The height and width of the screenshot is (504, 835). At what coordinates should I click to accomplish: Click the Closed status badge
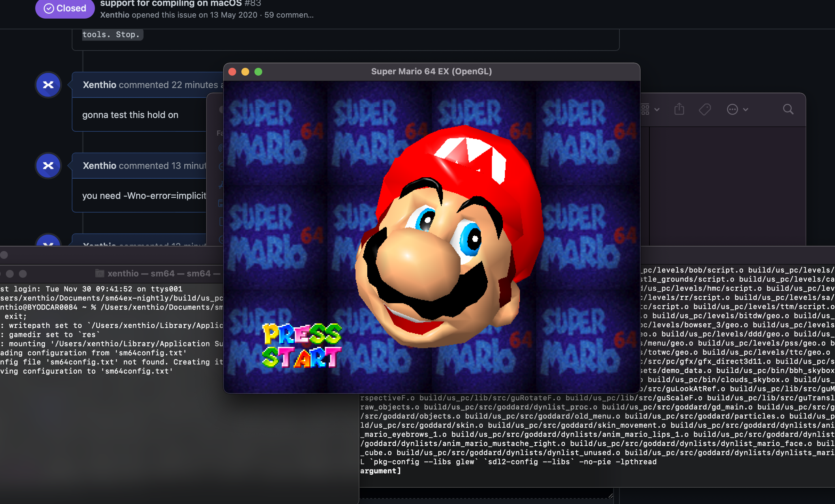point(65,8)
